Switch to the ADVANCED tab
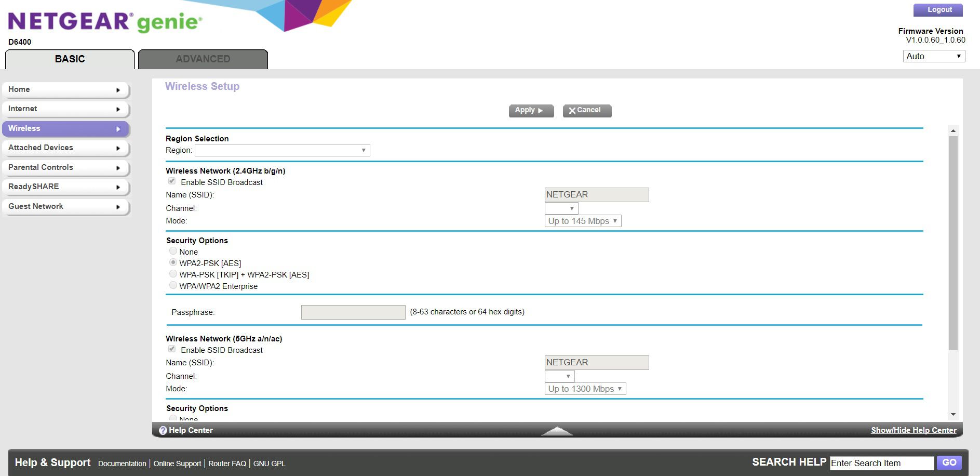The width and height of the screenshot is (980, 476). point(203,59)
